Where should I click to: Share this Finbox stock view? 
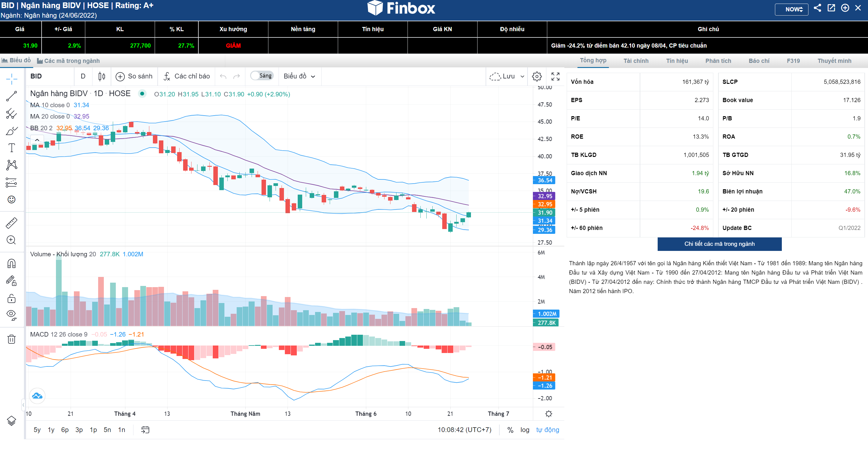click(817, 8)
